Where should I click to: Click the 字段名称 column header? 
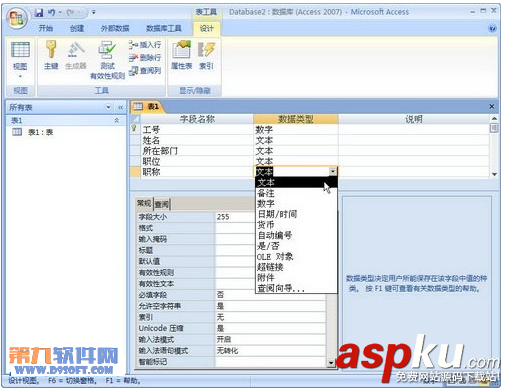[x=197, y=119]
